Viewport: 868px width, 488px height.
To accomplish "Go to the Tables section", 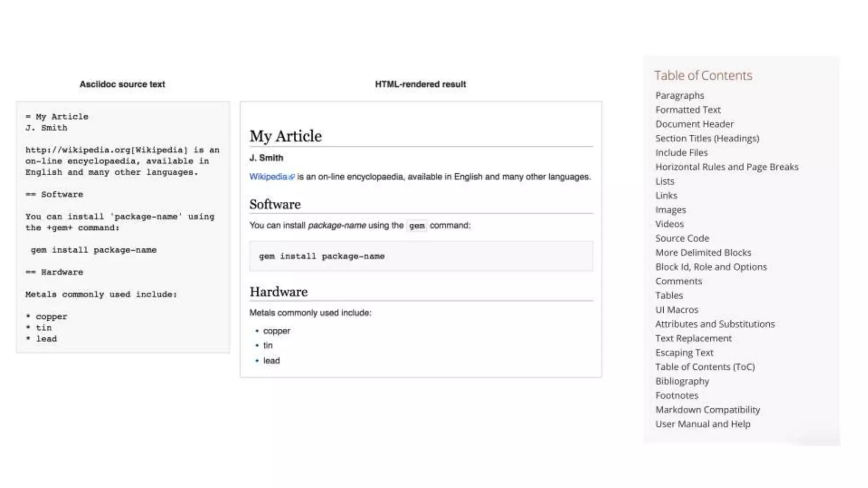I will pyautogui.click(x=669, y=296).
